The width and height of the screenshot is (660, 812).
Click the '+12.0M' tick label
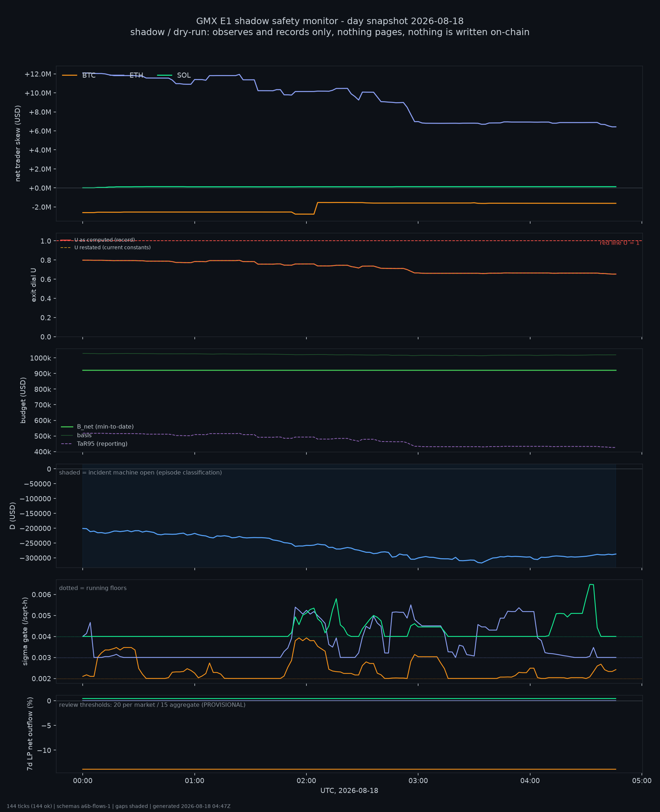[38, 74]
